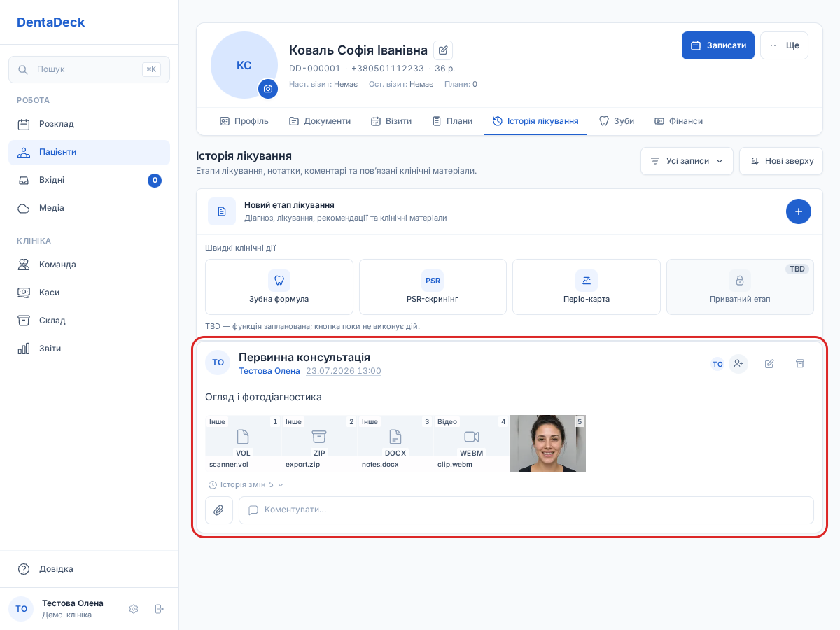Archive the Первинна консультація entry
The image size is (840, 630).
point(800,364)
